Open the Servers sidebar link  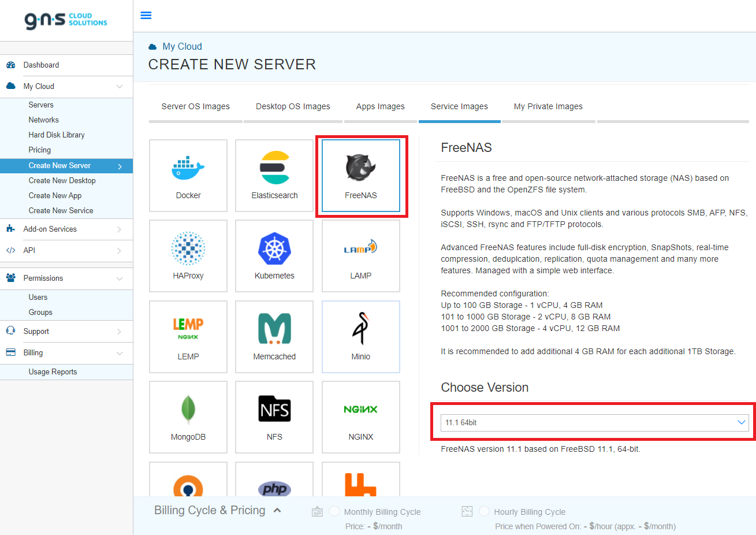pyautogui.click(x=41, y=105)
